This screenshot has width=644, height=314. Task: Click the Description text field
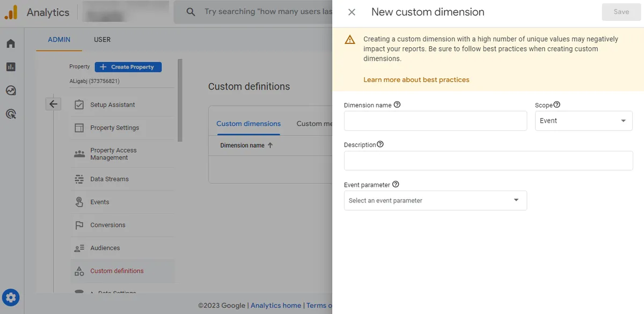488,160
